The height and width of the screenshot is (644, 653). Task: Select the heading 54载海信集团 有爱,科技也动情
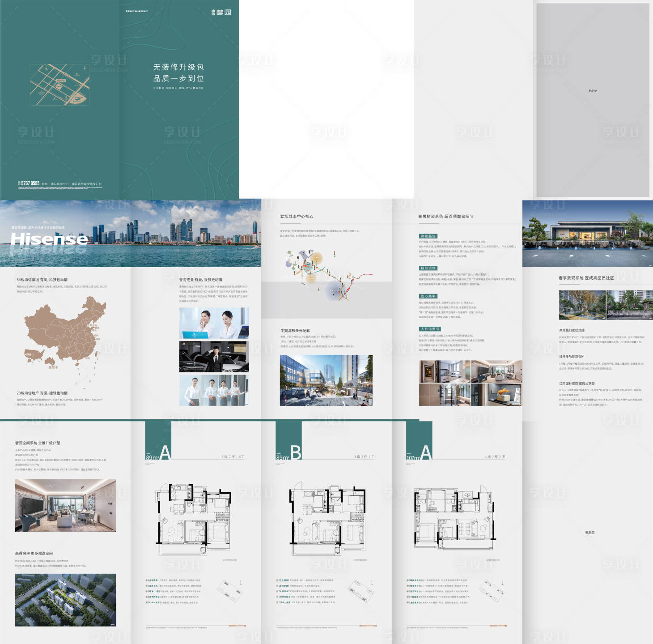(x=42, y=280)
